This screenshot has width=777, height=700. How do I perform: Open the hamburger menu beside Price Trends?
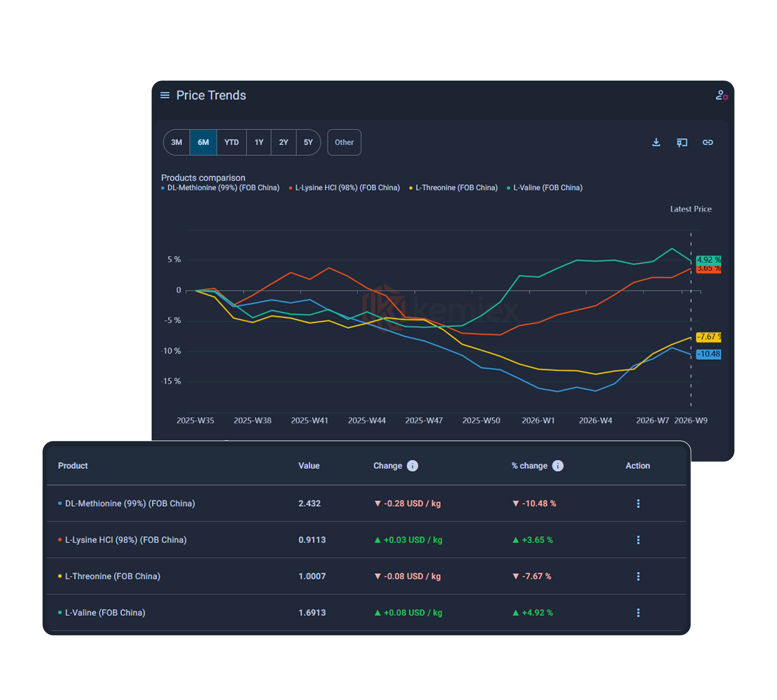[x=165, y=95]
